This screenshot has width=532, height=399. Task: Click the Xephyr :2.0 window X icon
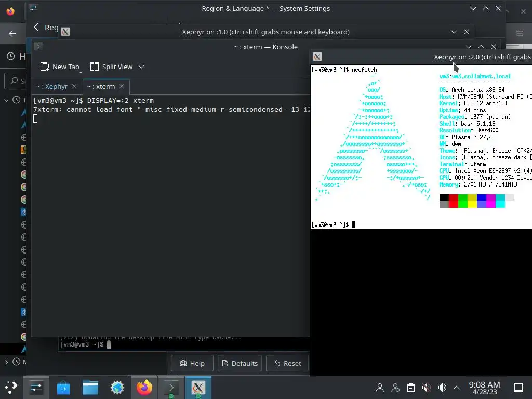click(x=317, y=57)
